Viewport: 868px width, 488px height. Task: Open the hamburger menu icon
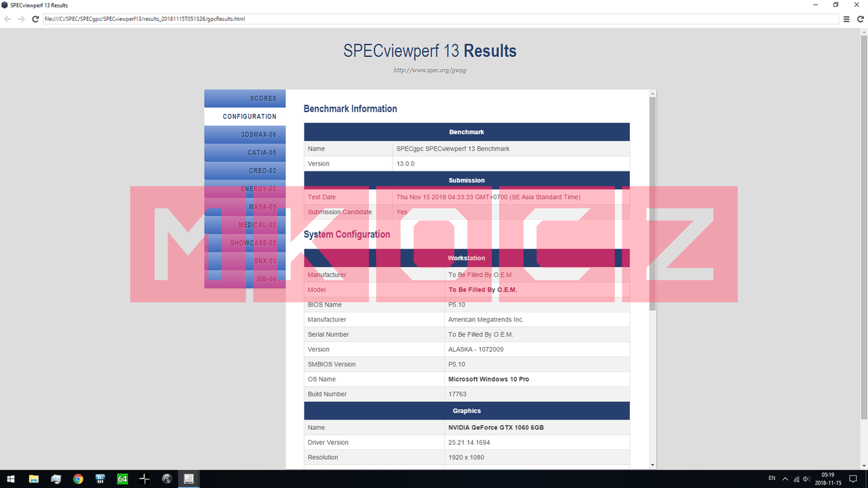[x=846, y=19]
